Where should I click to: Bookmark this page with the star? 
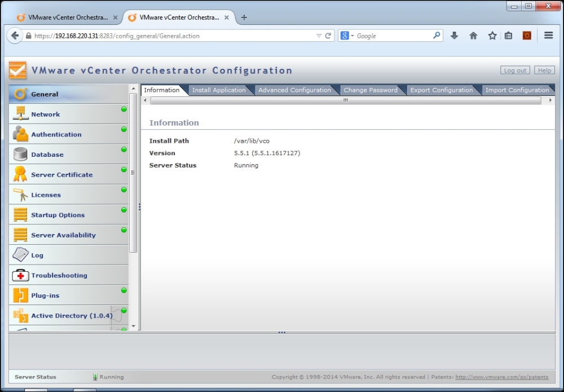(492, 36)
